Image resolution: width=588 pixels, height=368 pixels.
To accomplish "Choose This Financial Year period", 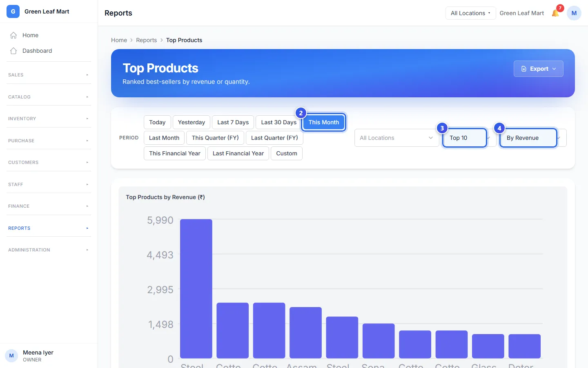I will pyautogui.click(x=175, y=153).
